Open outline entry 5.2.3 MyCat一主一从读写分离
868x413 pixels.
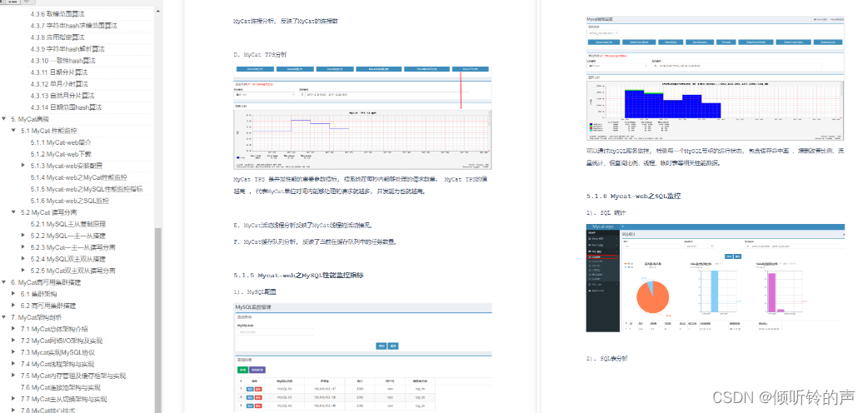point(73,247)
